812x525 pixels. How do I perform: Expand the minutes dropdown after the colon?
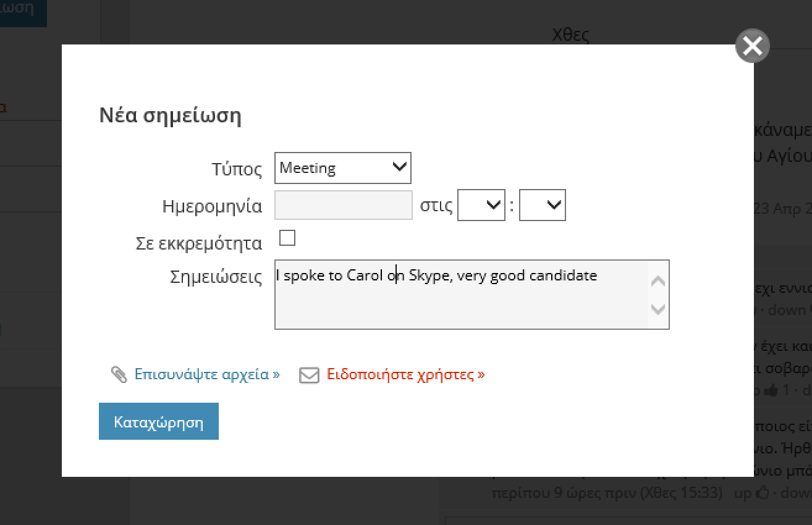point(542,205)
